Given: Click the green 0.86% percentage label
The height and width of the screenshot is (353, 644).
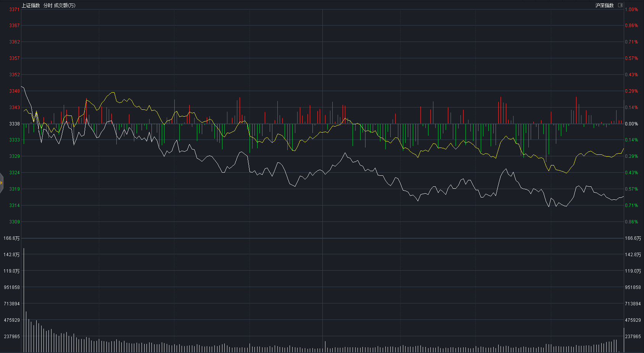Looking at the screenshot, I should click(x=631, y=222).
